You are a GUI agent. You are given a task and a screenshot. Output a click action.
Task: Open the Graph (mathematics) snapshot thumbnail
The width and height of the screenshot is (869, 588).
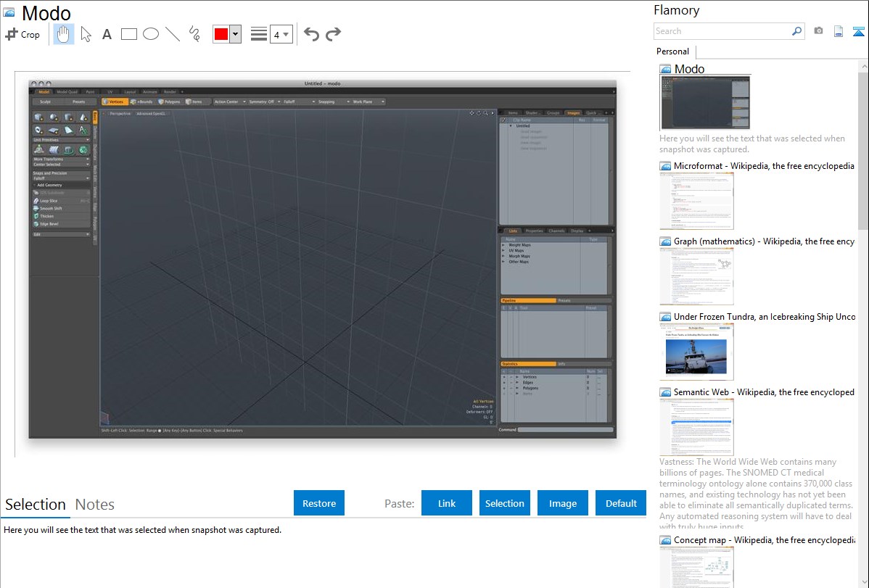[696, 276]
